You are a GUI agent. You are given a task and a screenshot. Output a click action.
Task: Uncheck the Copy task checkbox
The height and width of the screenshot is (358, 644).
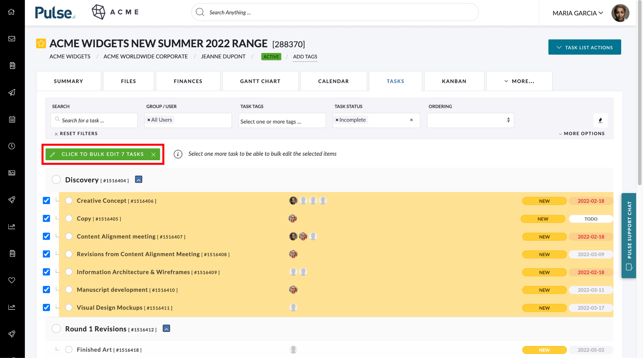pyautogui.click(x=46, y=218)
